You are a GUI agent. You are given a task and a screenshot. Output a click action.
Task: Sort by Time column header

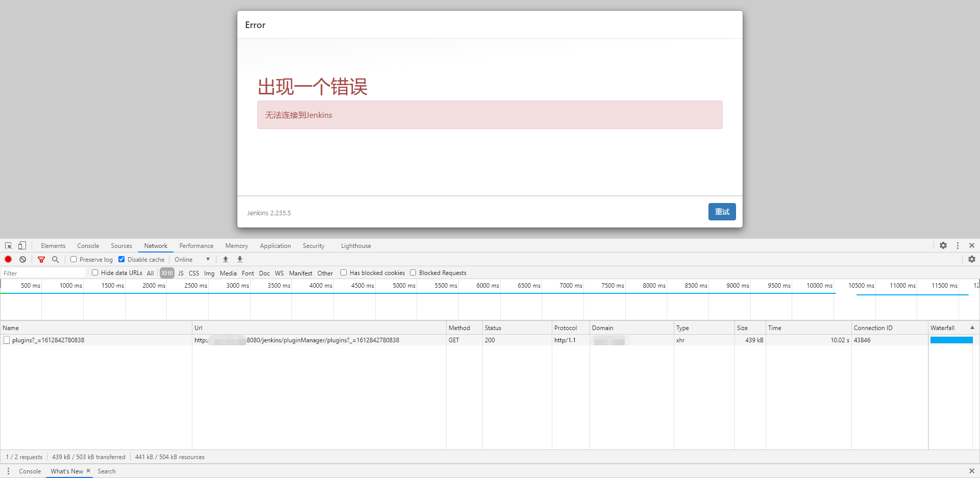tap(808, 328)
